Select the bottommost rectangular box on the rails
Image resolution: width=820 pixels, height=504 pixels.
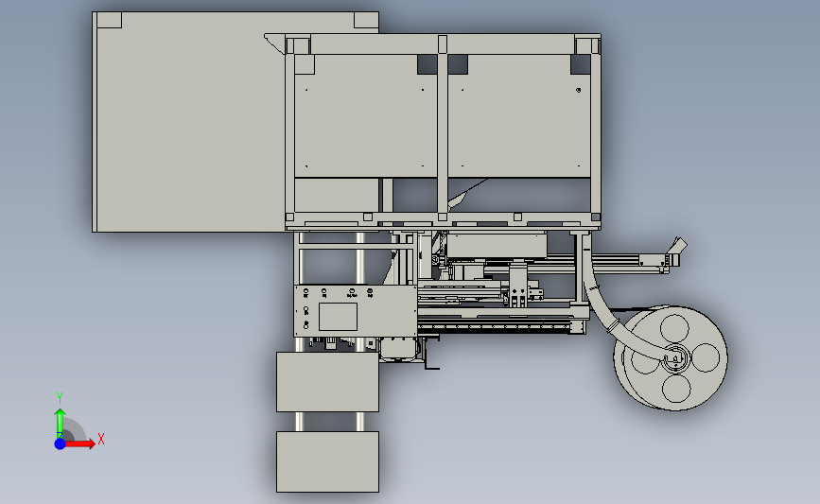(327, 461)
